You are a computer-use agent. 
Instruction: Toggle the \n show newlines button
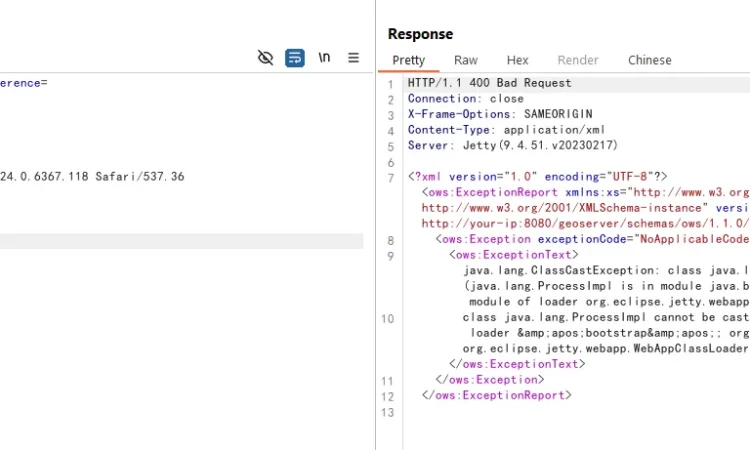(x=324, y=57)
